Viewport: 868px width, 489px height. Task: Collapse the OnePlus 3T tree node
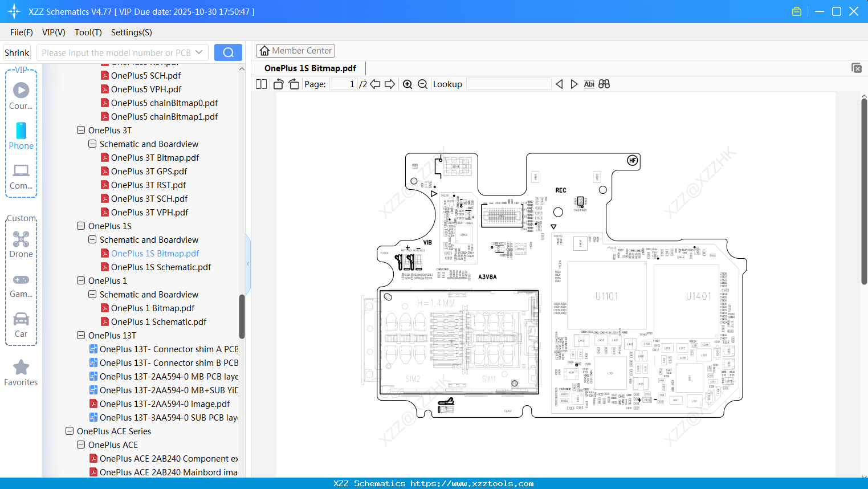(x=81, y=130)
